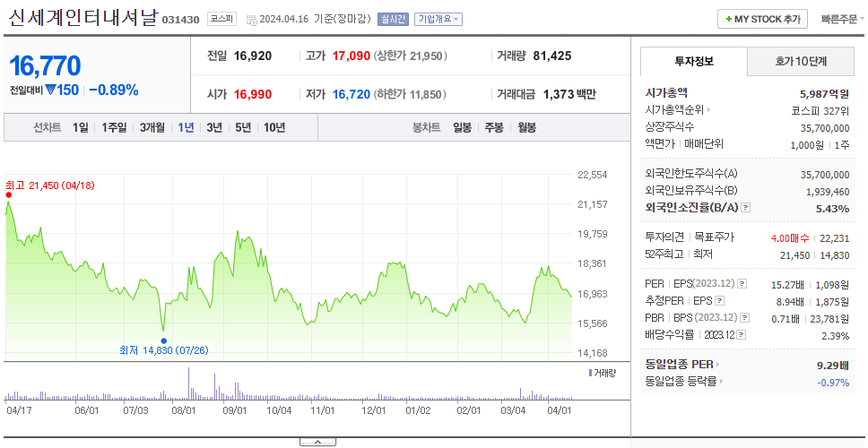Click the MY STOCK 추가 button
868x448 pixels.
[762, 19]
